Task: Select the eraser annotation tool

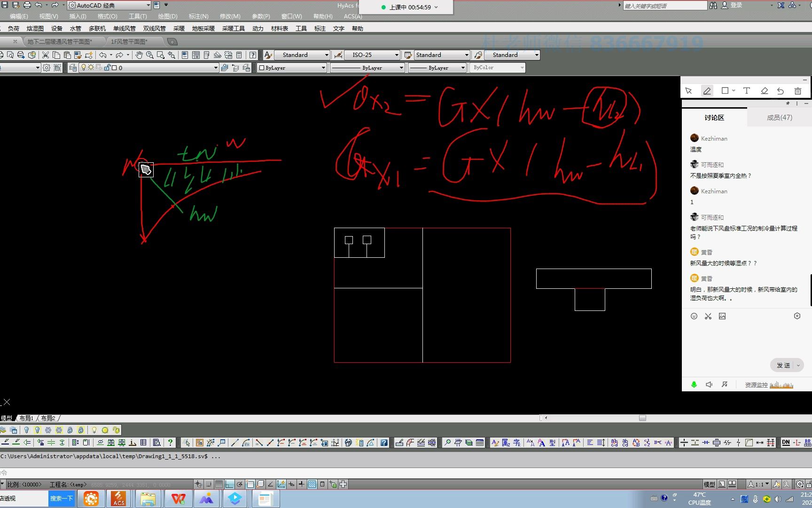Action: [764, 91]
